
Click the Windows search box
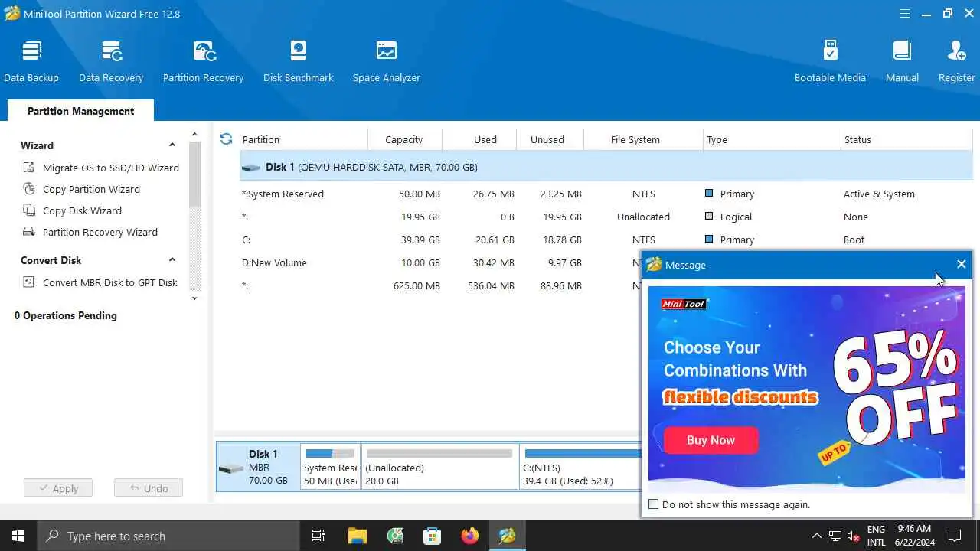[x=168, y=536]
